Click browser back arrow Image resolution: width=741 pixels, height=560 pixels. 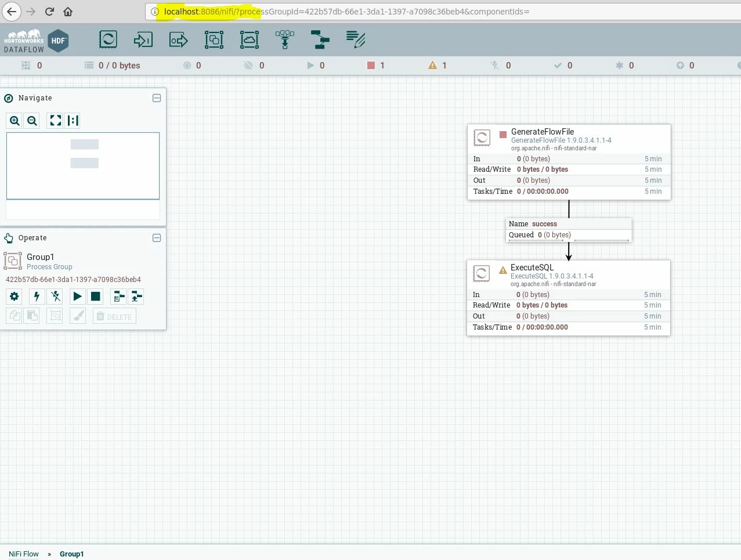12,12
